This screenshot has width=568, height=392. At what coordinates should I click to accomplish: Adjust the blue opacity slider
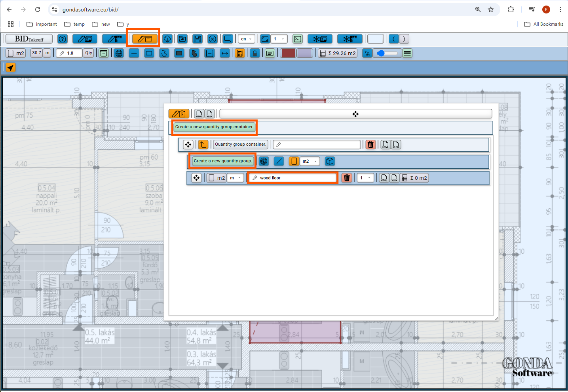click(387, 53)
